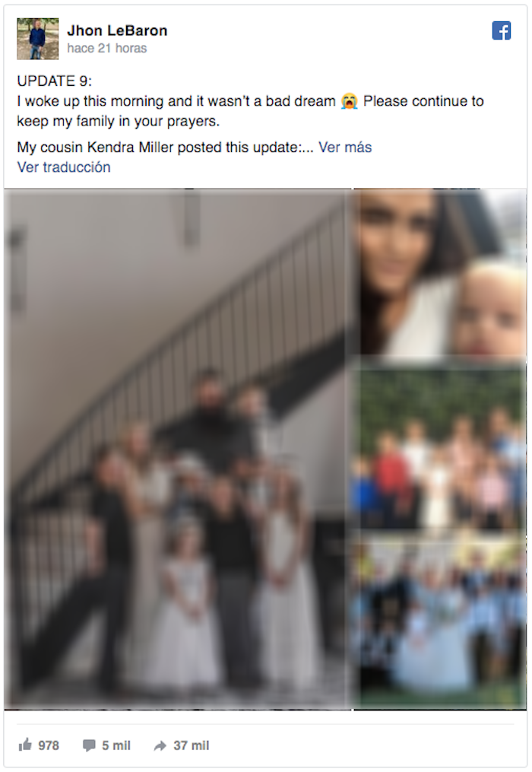The height and width of the screenshot is (772, 532).
Task: Click the thumbs-up like icon
Action: coord(25,745)
